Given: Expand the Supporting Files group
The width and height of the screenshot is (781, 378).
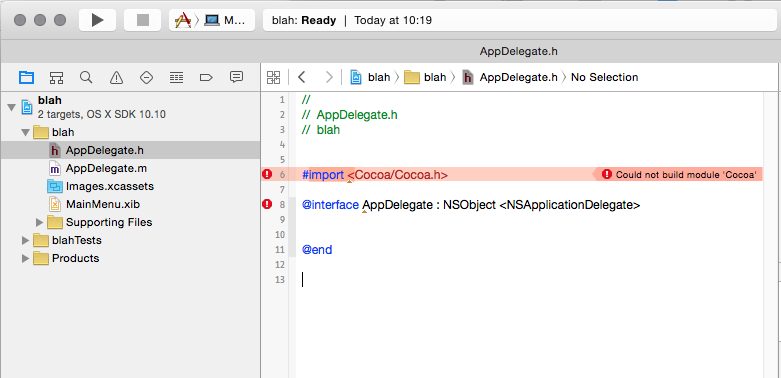Looking at the screenshot, I should pyautogui.click(x=40, y=222).
